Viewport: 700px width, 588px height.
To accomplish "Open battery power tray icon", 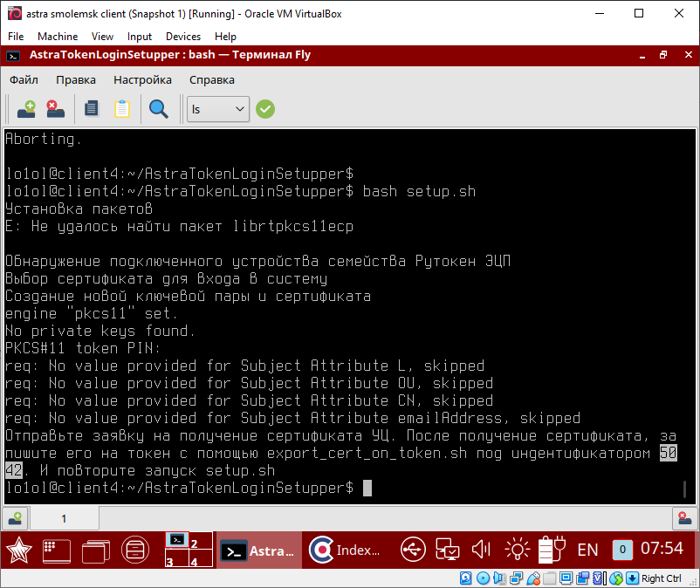I will pyautogui.click(x=552, y=550).
